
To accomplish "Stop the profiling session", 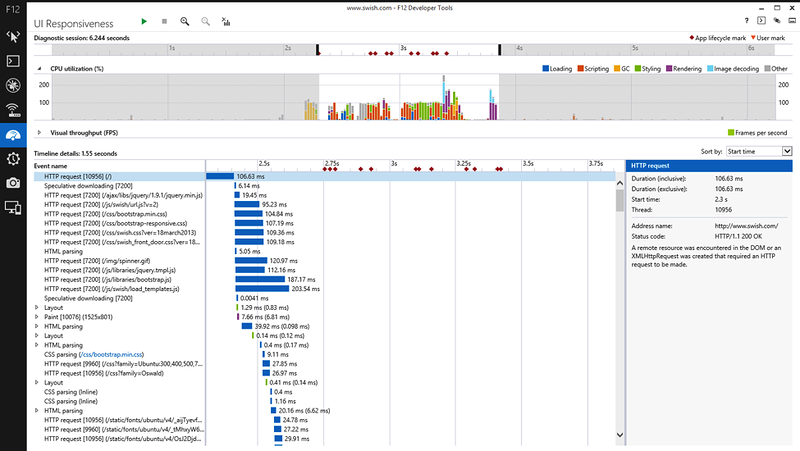I will point(164,20).
